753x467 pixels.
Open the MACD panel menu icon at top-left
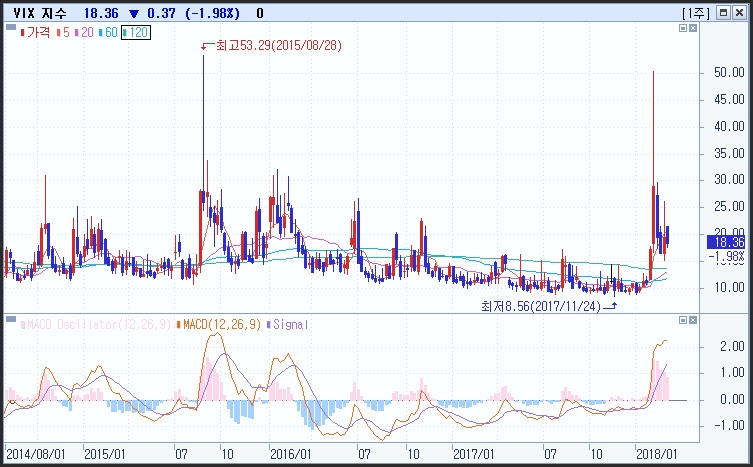pos(11,319)
